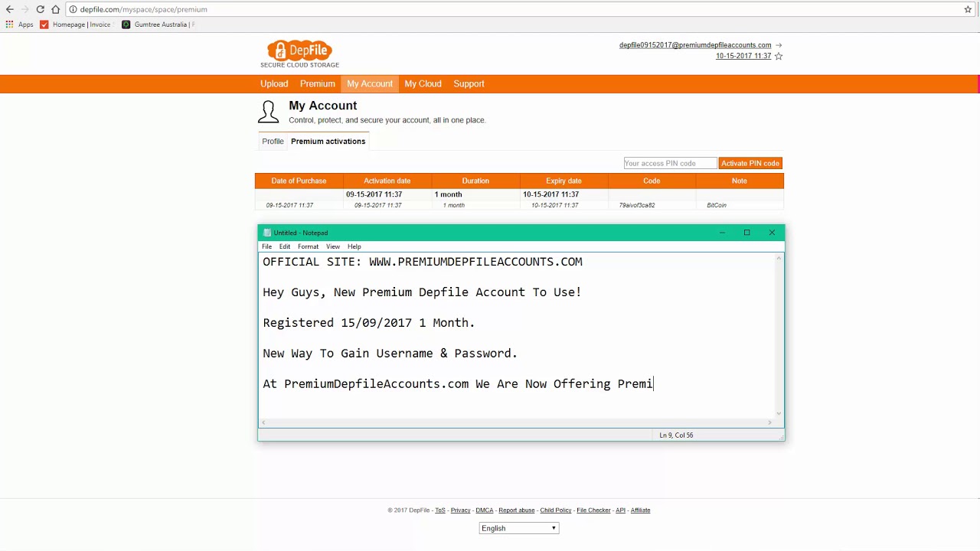Click the 10-15-2017 11:37 expiry link
Viewport: 980px width, 551px height.
743,56
